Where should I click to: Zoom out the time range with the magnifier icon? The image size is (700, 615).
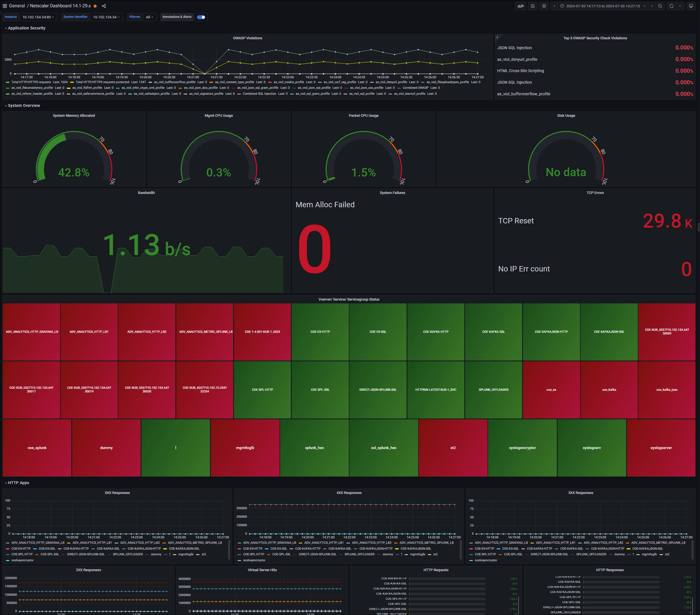(x=660, y=6)
